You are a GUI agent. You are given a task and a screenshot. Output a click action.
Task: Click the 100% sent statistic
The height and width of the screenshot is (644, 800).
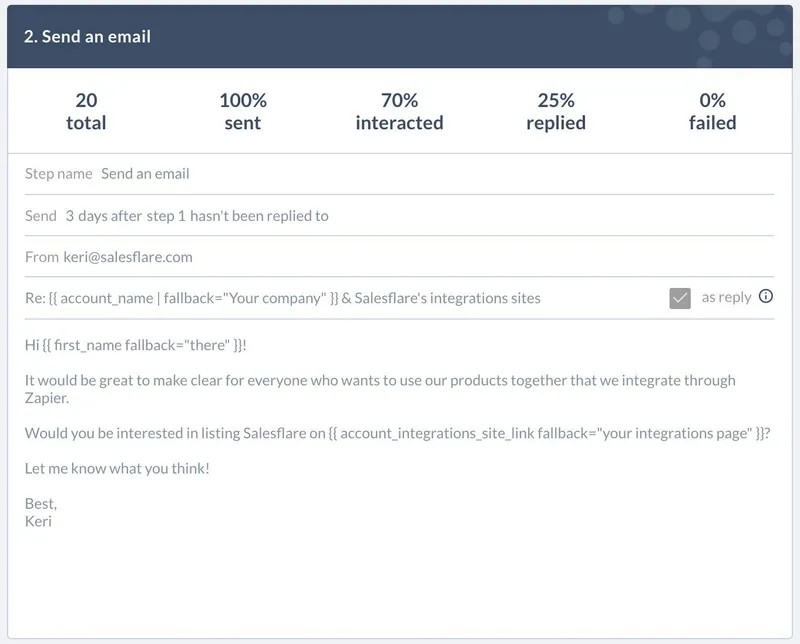click(243, 111)
